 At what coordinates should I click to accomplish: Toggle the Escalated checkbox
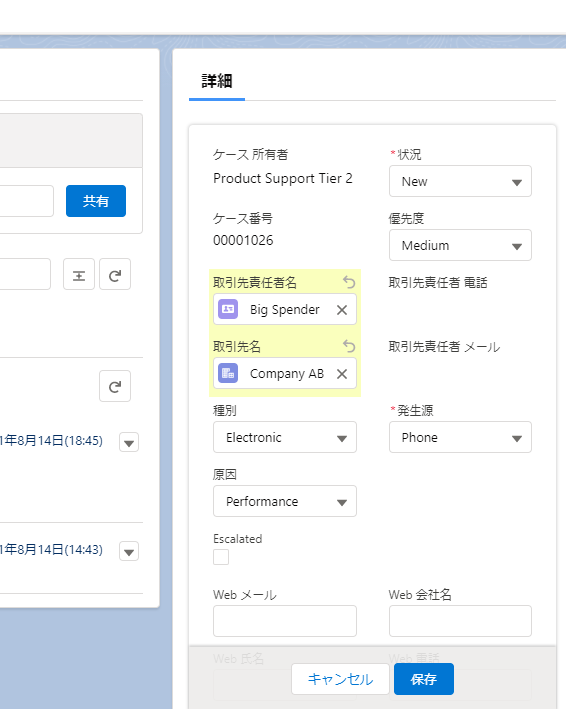click(221, 557)
